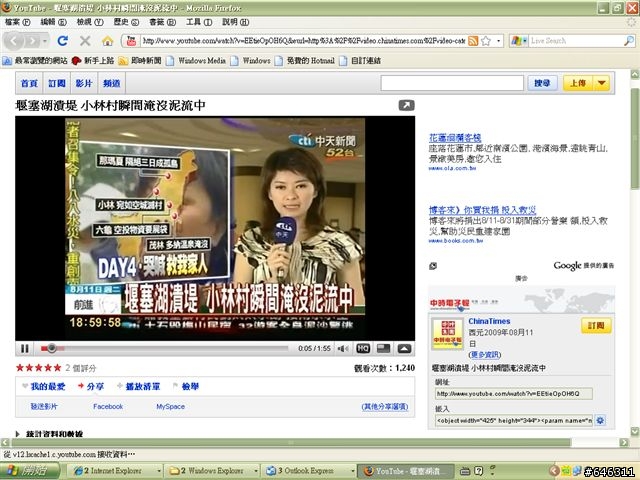Screen dimensions: 640x480
Task: Open the Live Search engine selector dropdown
Action: click(x=519, y=41)
